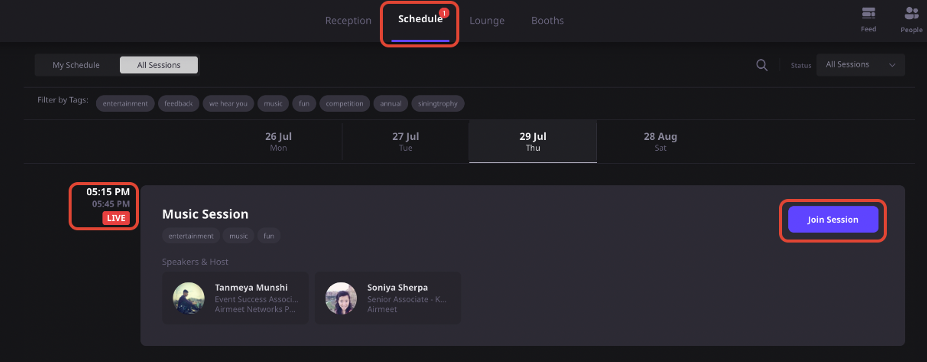Go to the Lounge tab

487,21
